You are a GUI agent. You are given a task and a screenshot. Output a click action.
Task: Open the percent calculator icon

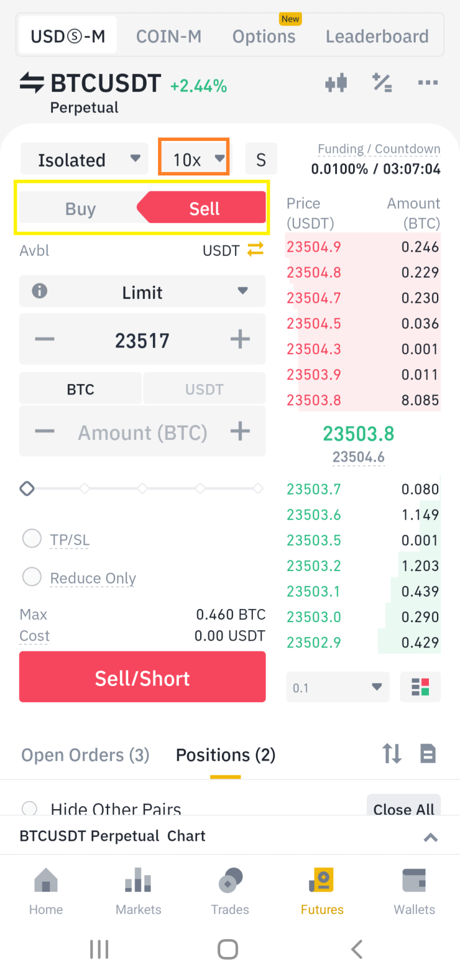pos(382,83)
